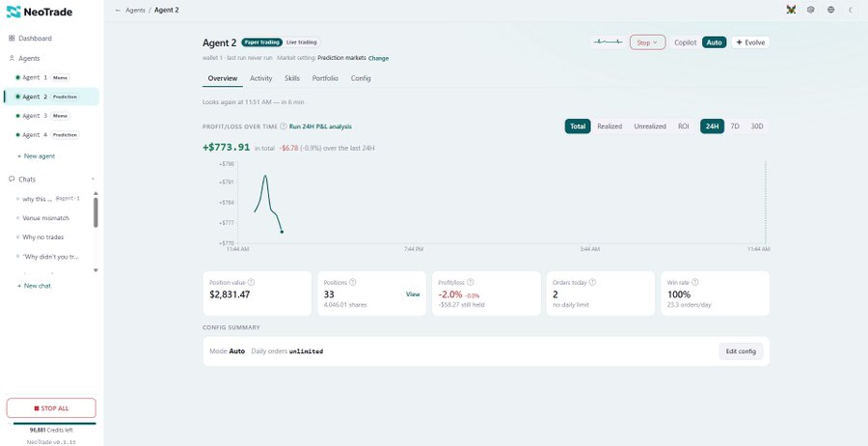Select Agent 2 Prediction in sidebar

[51, 97]
